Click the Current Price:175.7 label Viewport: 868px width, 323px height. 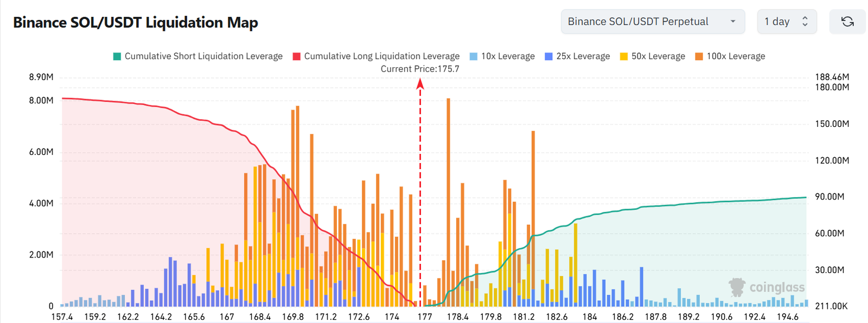point(420,69)
